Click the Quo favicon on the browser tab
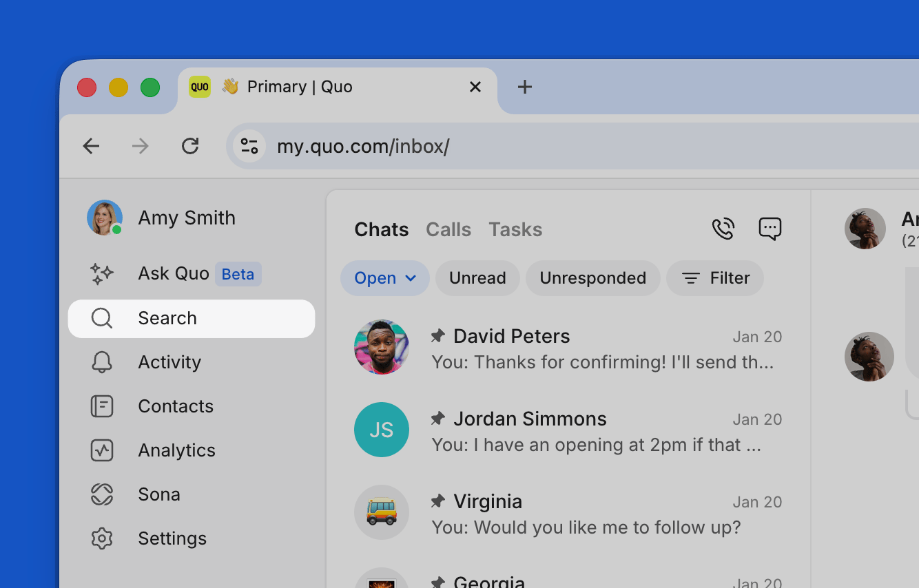The image size is (919, 588). click(x=200, y=87)
